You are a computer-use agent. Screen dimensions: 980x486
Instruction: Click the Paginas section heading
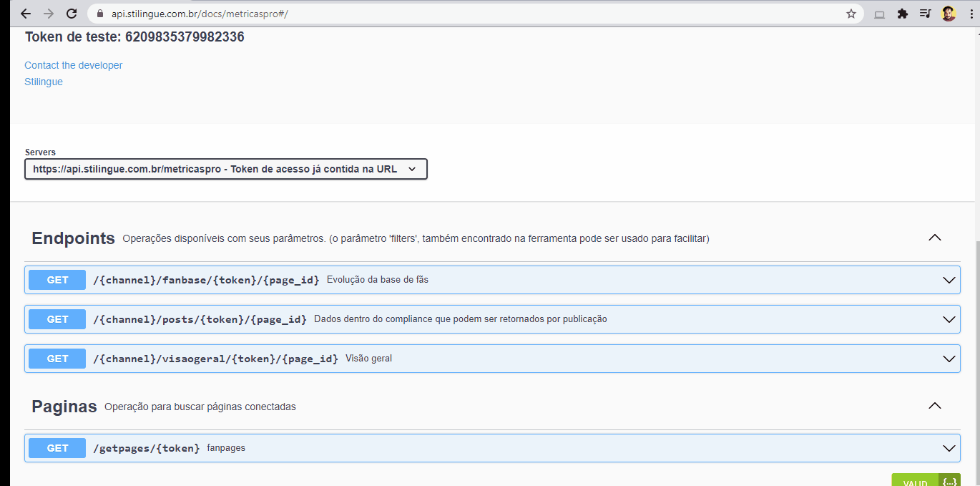64,407
